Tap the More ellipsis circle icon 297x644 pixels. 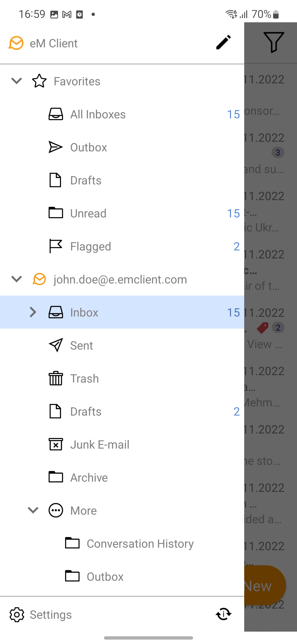(x=56, y=510)
